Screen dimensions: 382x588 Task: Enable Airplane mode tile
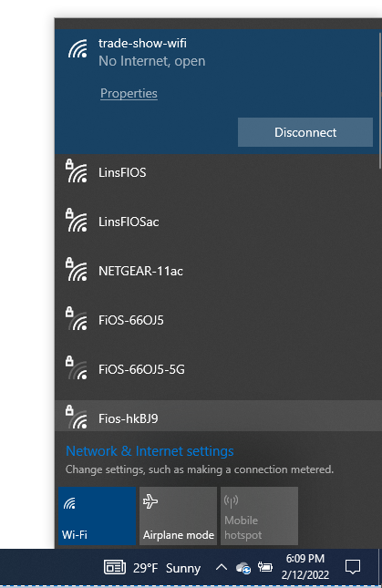178,516
